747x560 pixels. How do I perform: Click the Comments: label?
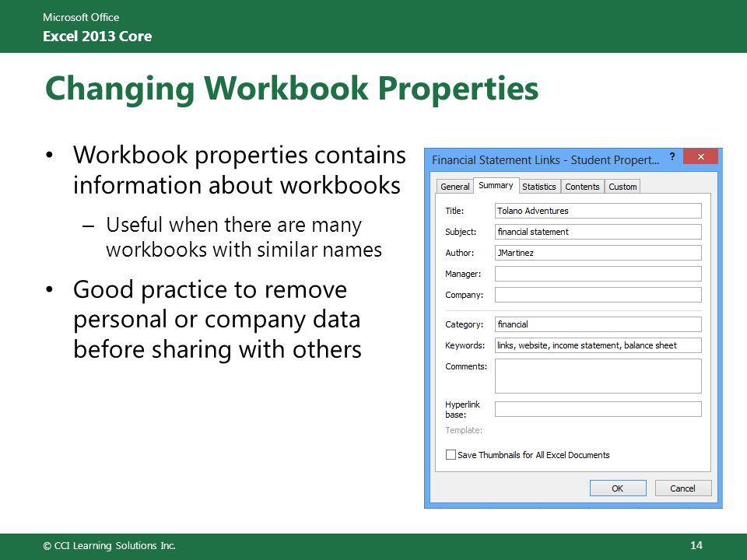tap(466, 366)
